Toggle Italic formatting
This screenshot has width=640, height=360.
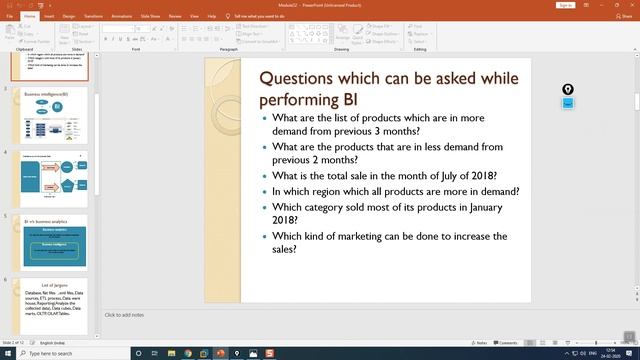pos(113,39)
